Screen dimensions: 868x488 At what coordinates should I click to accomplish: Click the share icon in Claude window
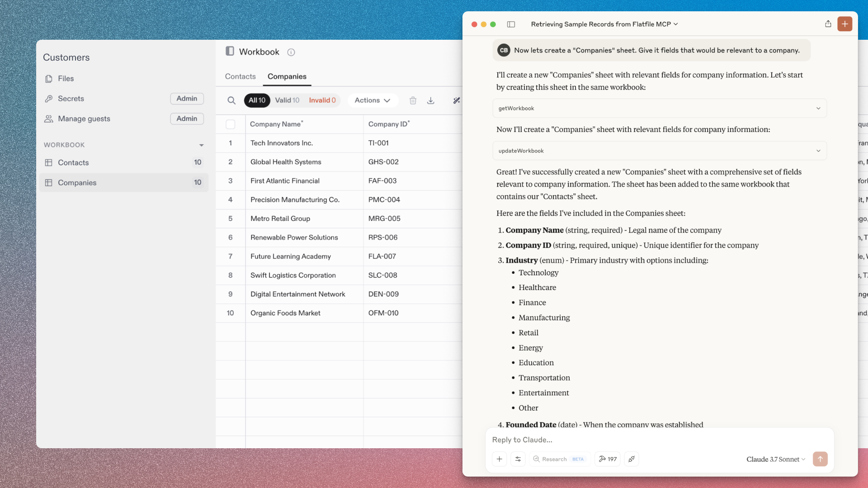[x=828, y=24]
